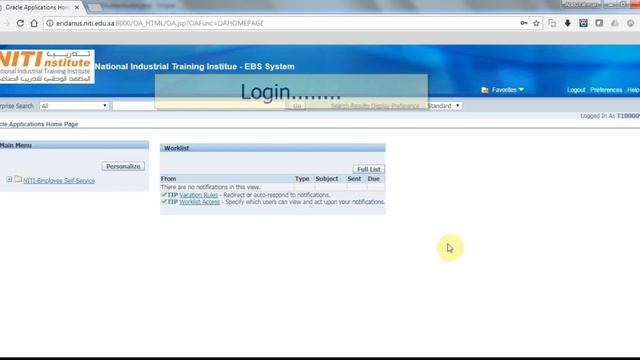The height and width of the screenshot is (360, 640).
Task: Sort the worklist by the Type column
Action: (x=302, y=179)
